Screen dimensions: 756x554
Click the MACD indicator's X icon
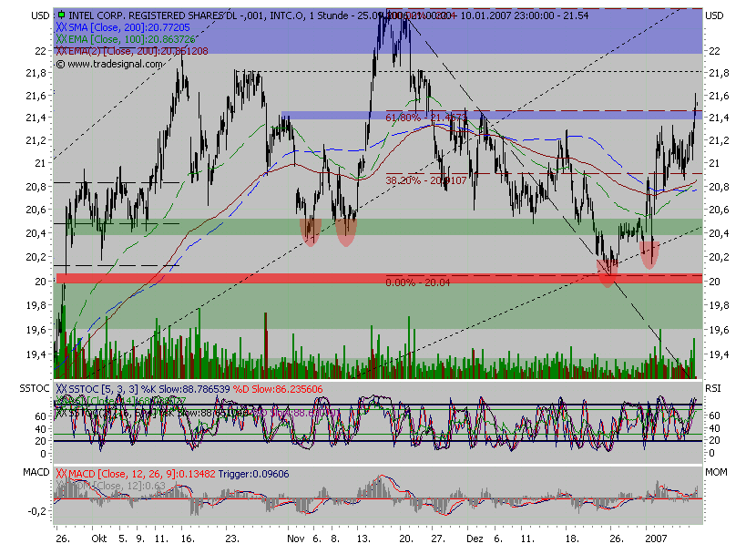[x=60, y=475]
